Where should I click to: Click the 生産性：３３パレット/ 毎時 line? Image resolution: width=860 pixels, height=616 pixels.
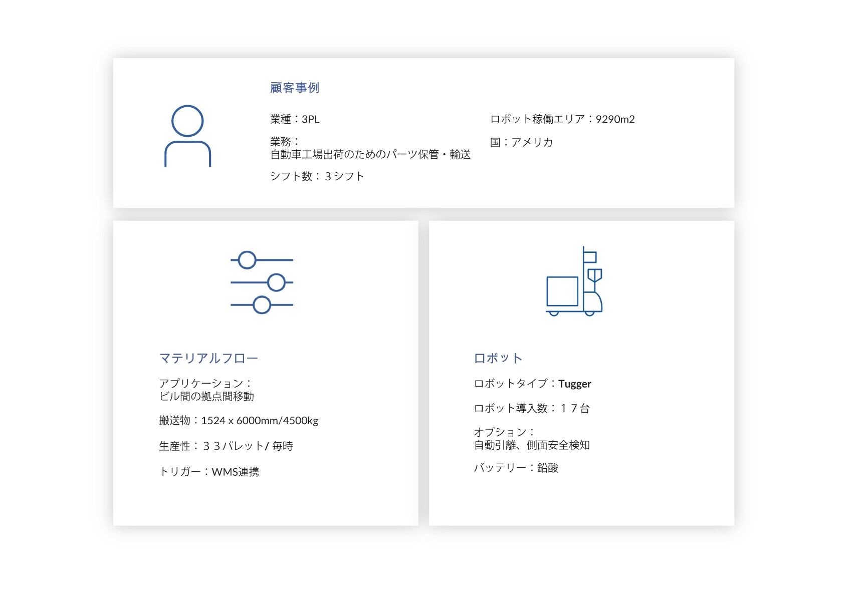coord(226,446)
